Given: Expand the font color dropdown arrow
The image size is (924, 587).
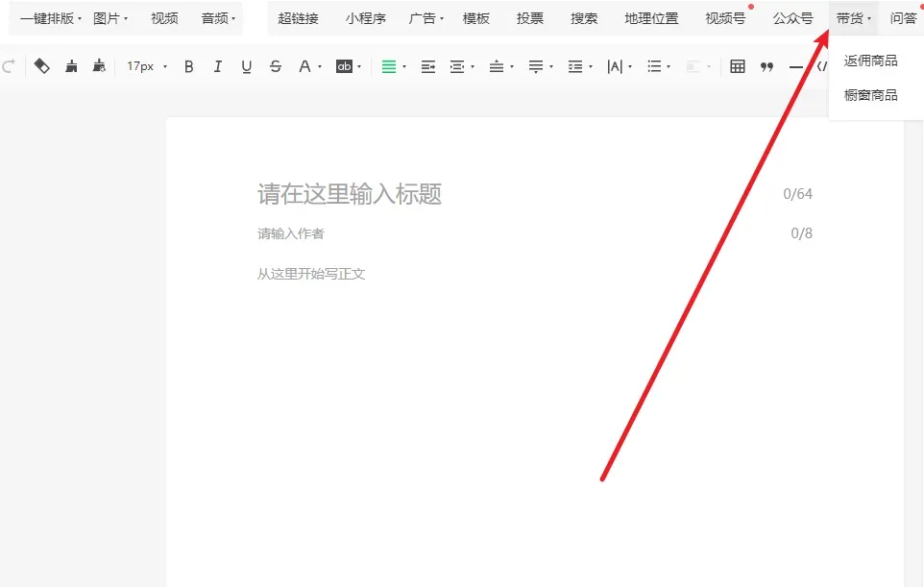Looking at the screenshot, I should click(320, 66).
